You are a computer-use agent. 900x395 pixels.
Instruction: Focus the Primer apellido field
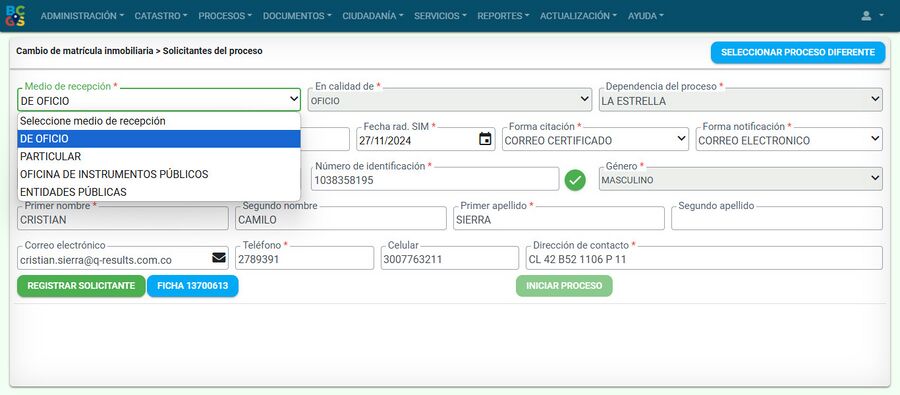pyautogui.click(x=558, y=219)
